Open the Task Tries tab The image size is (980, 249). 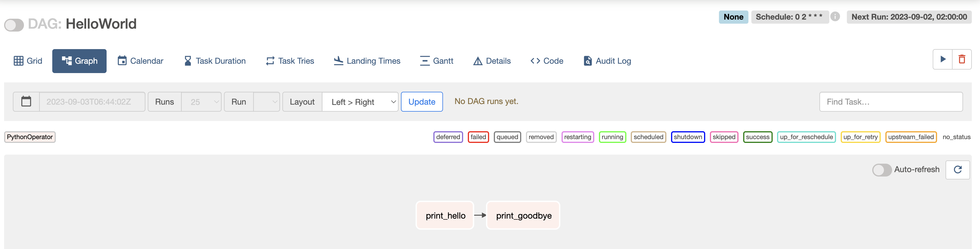[290, 61]
